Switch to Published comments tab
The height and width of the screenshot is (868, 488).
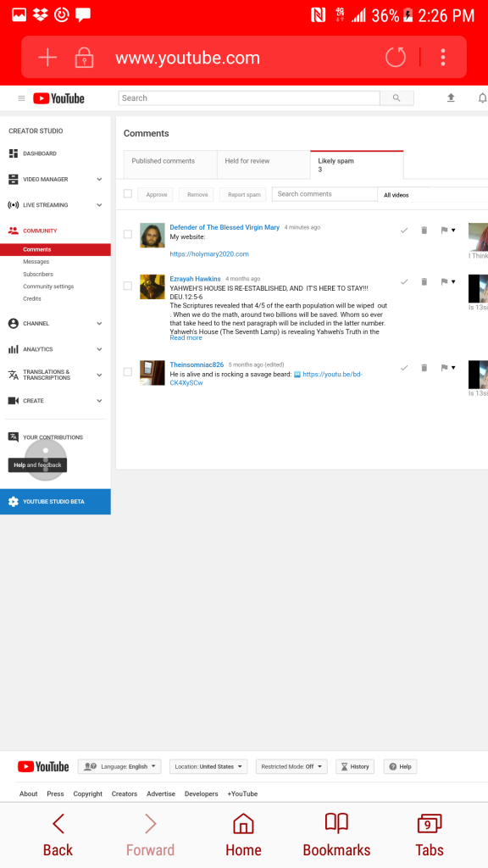pyautogui.click(x=170, y=164)
